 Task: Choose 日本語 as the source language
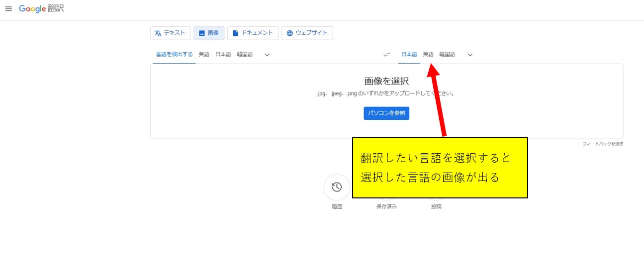click(223, 55)
